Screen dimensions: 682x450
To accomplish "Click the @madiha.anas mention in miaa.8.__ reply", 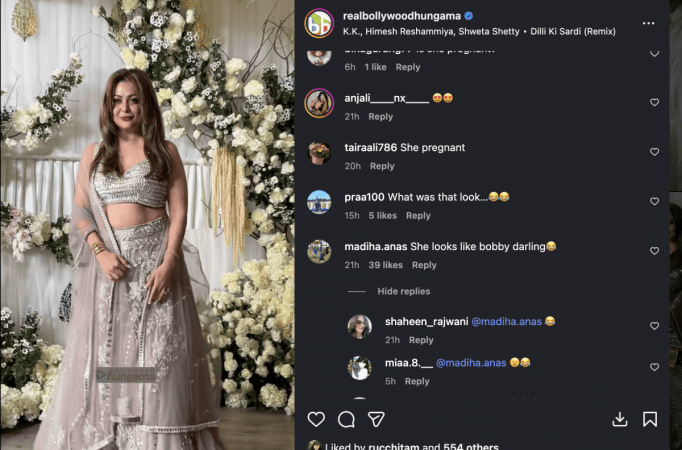I will [x=471, y=362].
